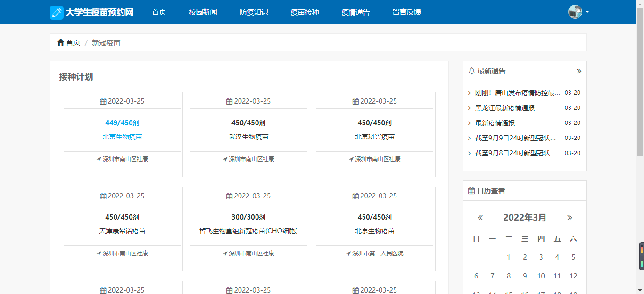The width and height of the screenshot is (644, 294).
Task: Click location arrow on 天津康希诺疫苗 card
Action: (99, 253)
